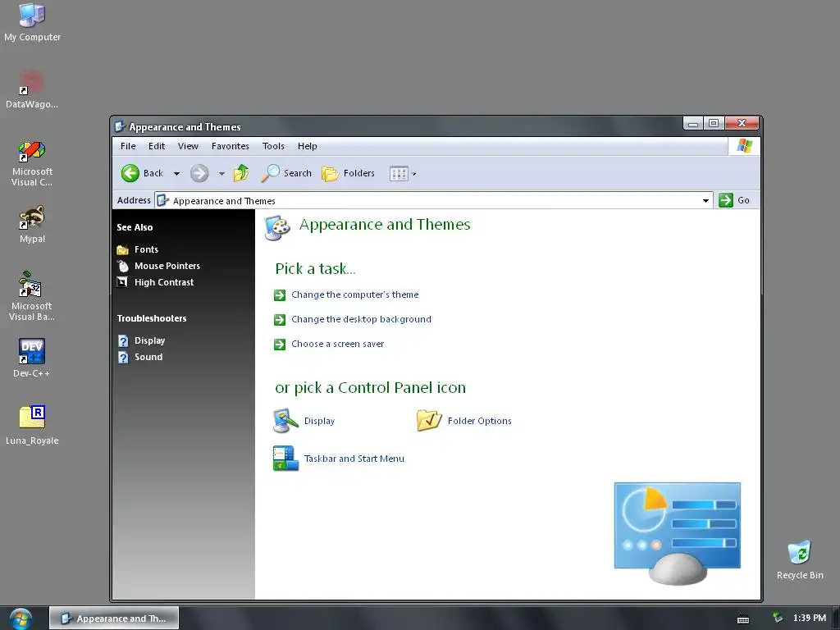The image size is (840, 630).
Task: Select DataWago desktop shortcut
Action: tap(32, 89)
